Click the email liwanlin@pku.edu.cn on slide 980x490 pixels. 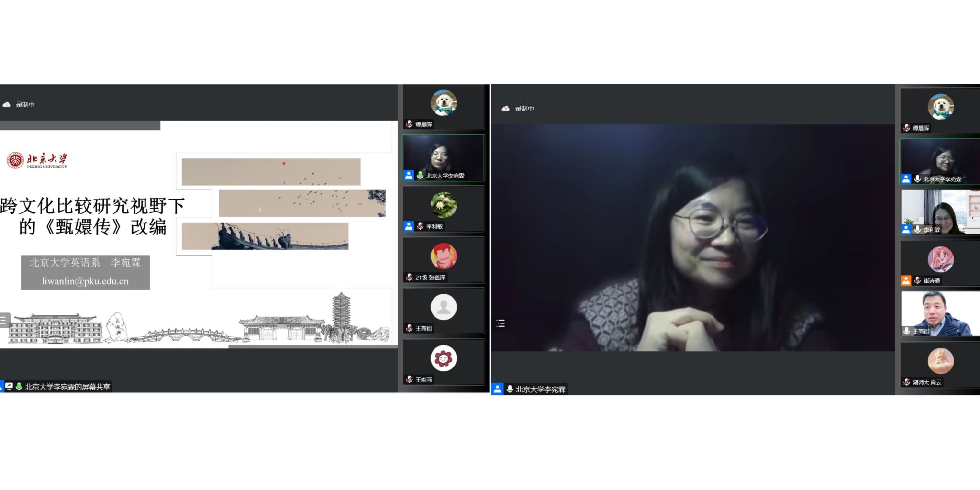pyautogui.click(x=85, y=281)
